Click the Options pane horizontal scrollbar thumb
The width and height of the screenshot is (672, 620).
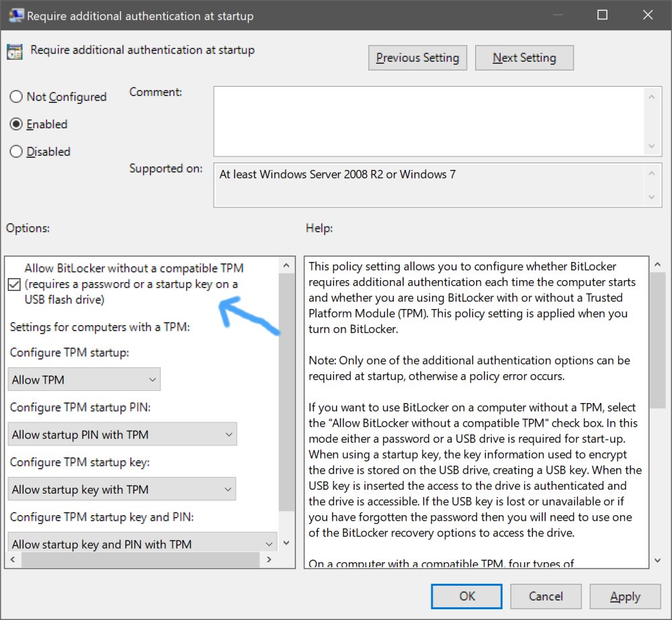140,560
